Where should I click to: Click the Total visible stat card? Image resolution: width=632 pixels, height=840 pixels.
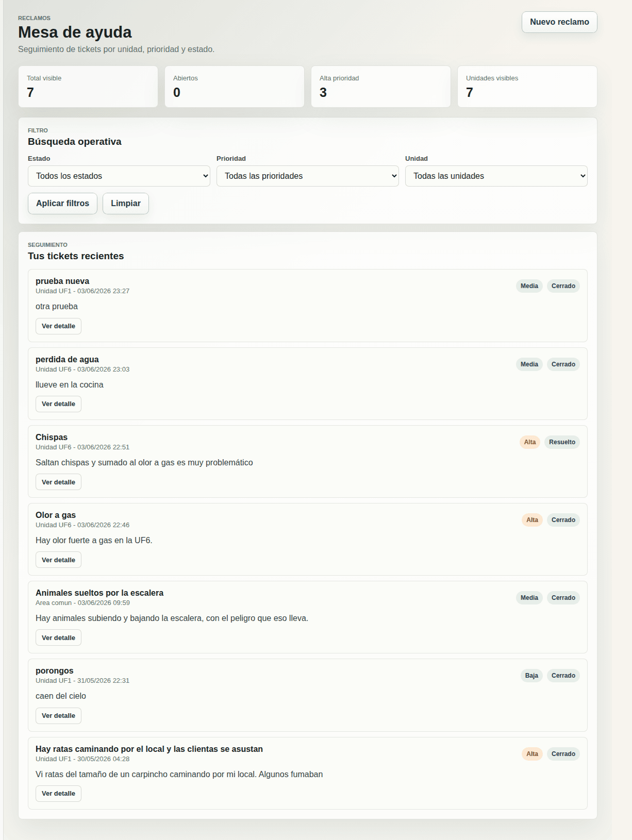[x=88, y=87]
